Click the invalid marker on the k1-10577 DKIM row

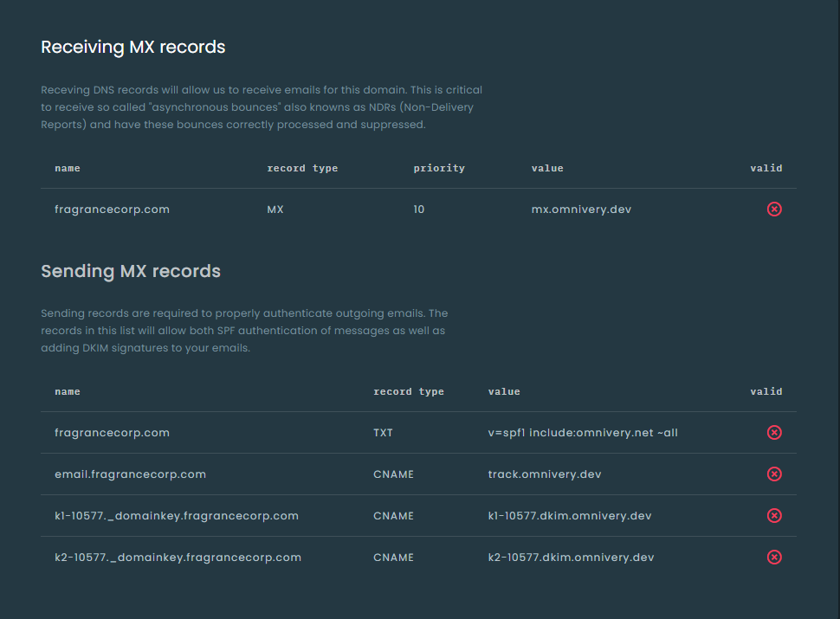[774, 515]
